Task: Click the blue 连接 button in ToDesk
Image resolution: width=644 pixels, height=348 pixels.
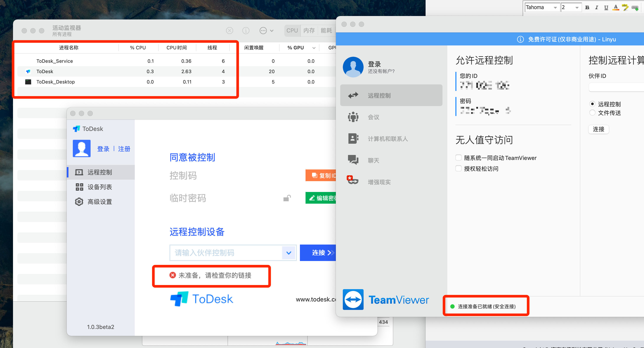Action: [x=318, y=253]
